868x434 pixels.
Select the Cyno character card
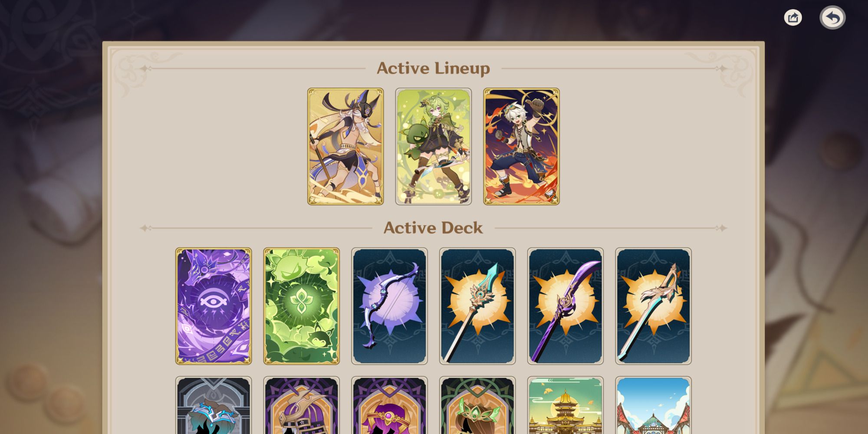tap(345, 147)
